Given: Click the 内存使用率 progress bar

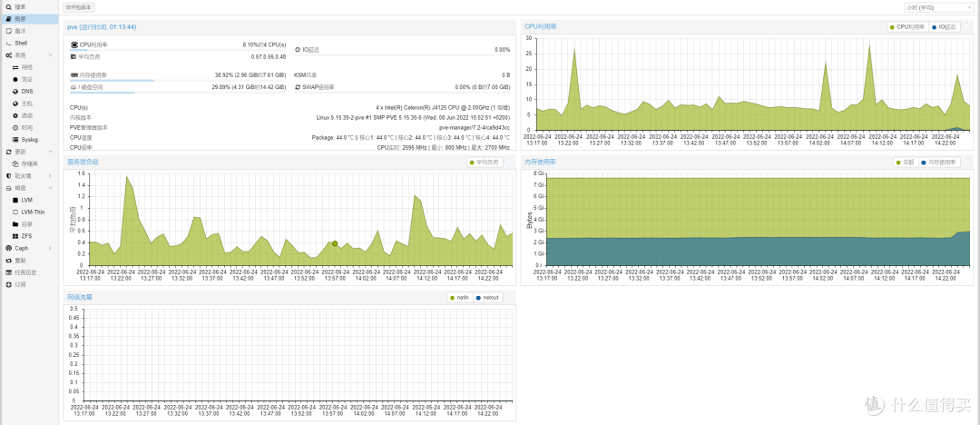Looking at the screenshot, I should tap(178, 80).
